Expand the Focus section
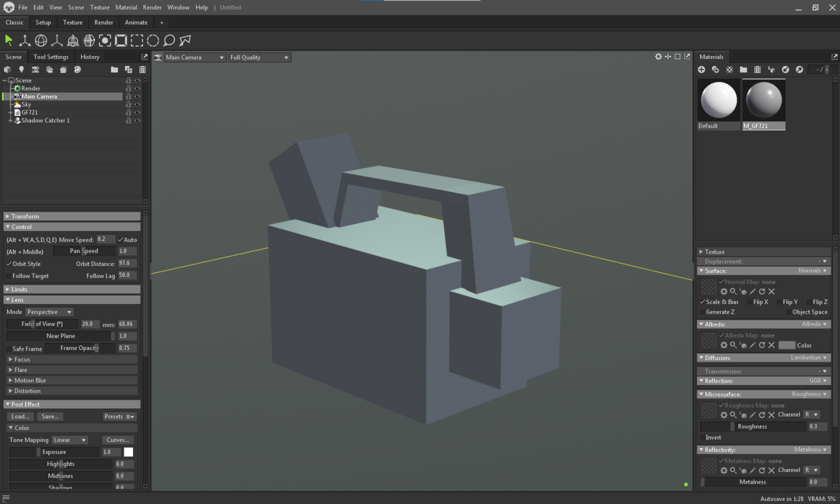The height and width of the screenshot is (504, 840). [x=72, y=359]
